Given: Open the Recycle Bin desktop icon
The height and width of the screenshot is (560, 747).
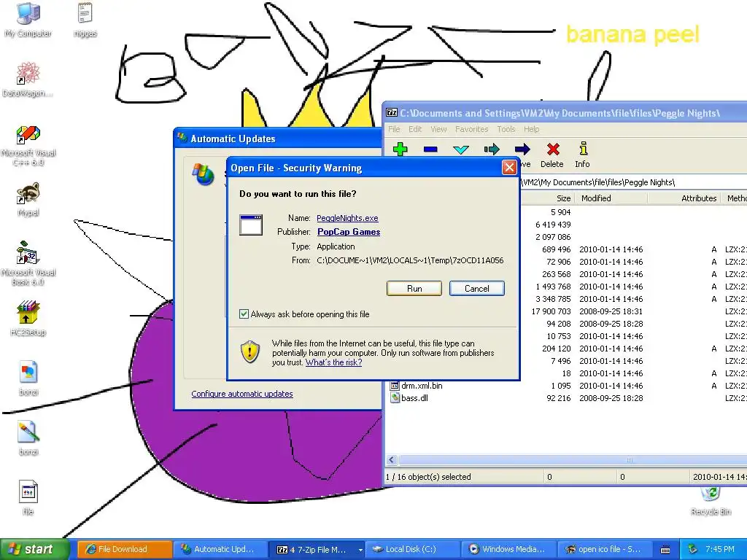Looking at the screenshot, I should (711, 494).
